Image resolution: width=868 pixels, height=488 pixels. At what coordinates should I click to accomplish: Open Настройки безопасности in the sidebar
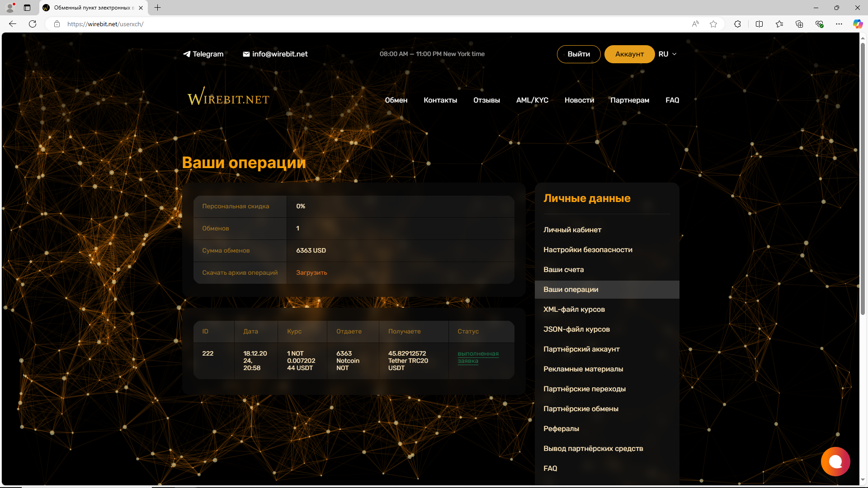pyautogui.click(x=588, y=250)
